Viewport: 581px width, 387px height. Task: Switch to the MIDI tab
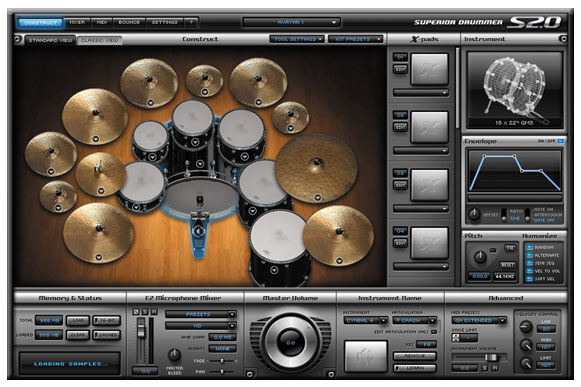[x=102, y=23]
